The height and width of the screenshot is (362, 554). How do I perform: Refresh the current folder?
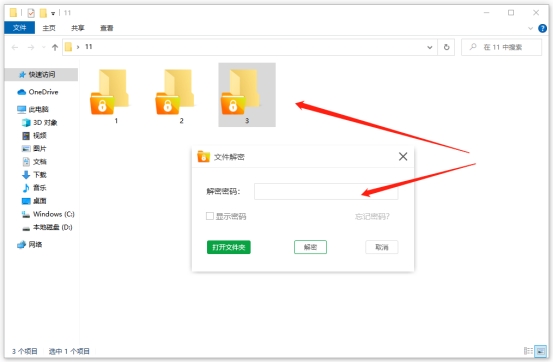447,47
